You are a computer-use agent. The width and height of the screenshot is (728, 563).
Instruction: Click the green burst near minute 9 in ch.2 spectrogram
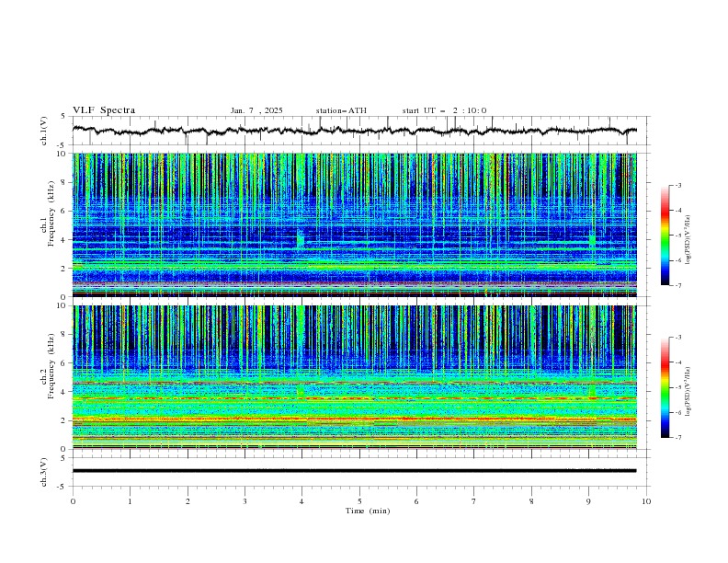[593, 390]
